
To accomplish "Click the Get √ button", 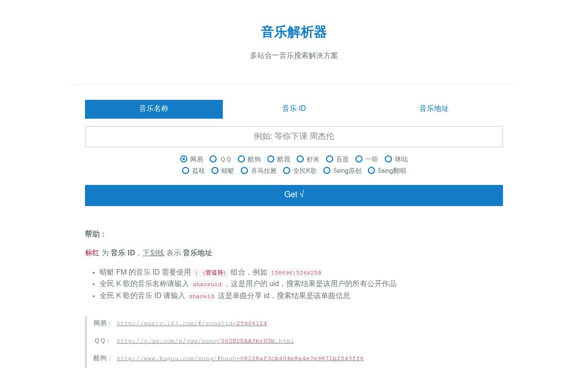I will pyautogui.click(x=294, y=195).
